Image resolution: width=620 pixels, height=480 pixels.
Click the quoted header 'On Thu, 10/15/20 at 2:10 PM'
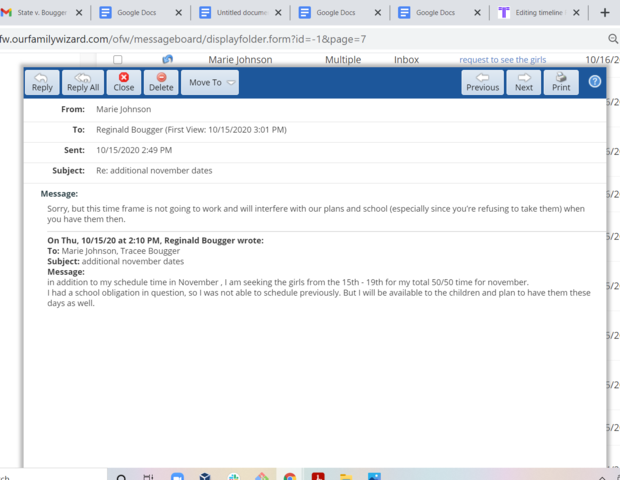(155, 240)
